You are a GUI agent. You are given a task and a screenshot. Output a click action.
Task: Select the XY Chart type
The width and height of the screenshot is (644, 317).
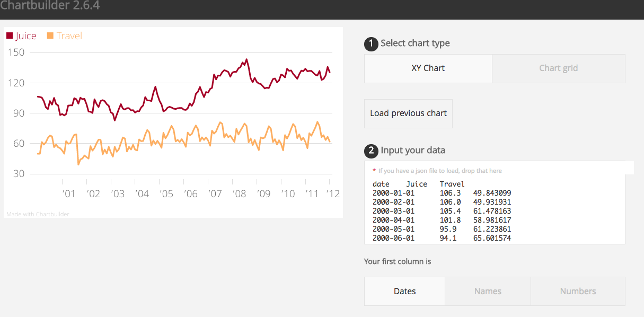428,68
